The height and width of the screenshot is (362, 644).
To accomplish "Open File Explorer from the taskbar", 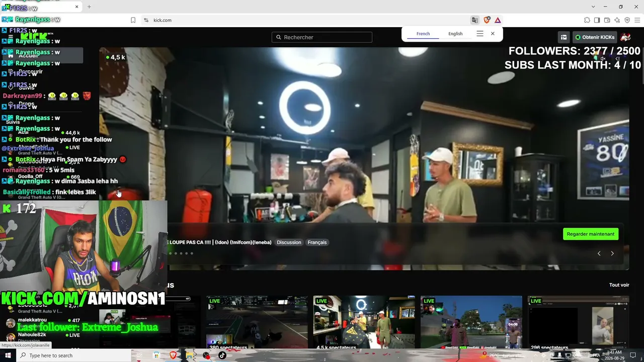I will pyautogui.click(x=190, y=355).
